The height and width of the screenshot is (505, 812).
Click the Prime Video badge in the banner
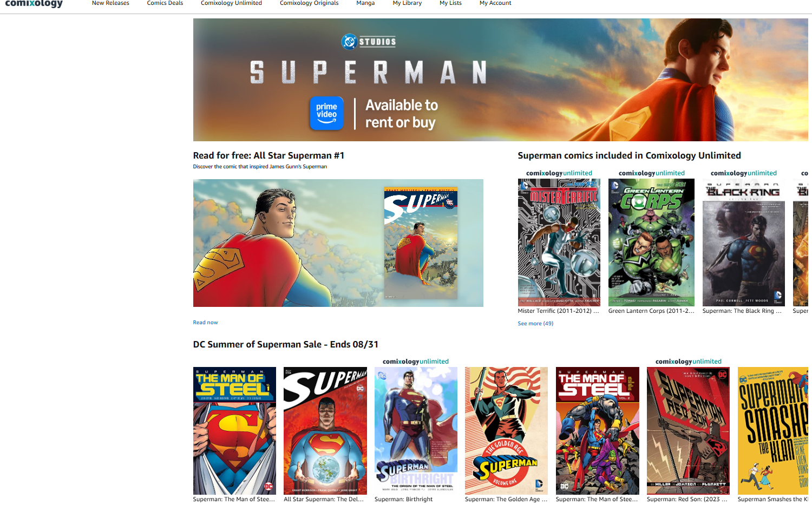(x=326, y=113)
